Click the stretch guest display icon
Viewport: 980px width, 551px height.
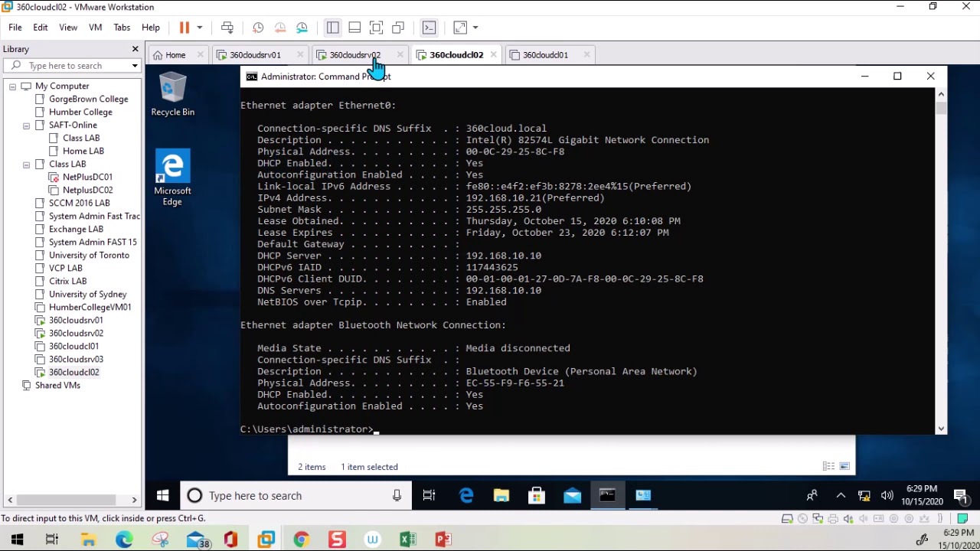460,28
